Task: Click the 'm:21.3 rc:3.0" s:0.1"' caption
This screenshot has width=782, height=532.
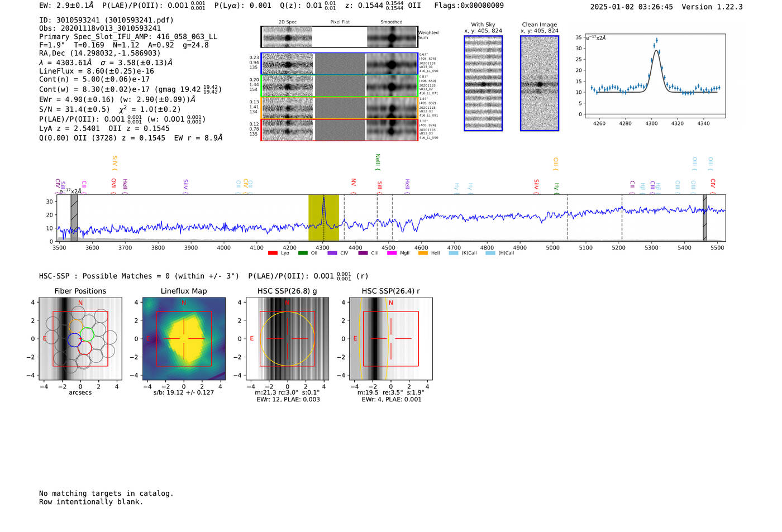Action: [287, 392]
